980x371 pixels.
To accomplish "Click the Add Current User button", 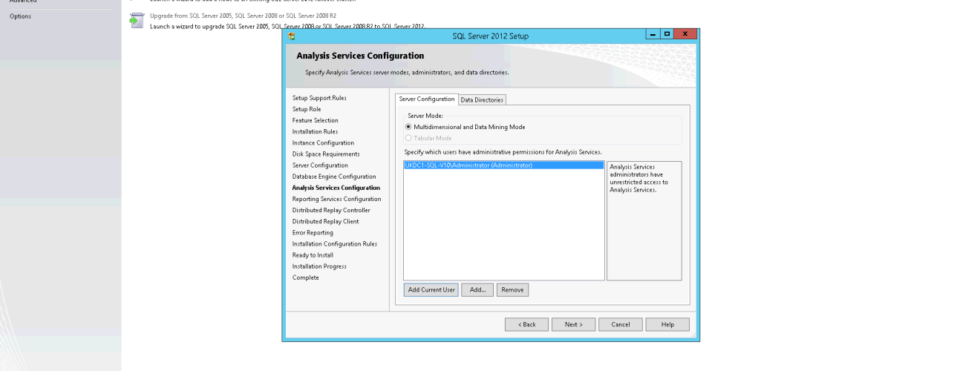I will [x=431, y=290].
